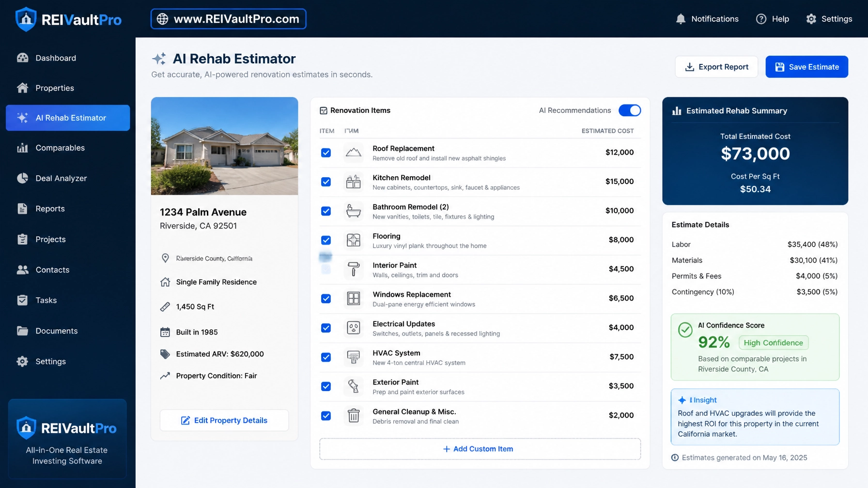The width and height of the screenshot is (868, 488).
Task: Click the Interior Paint roller icon
Action: coord(354,269)
